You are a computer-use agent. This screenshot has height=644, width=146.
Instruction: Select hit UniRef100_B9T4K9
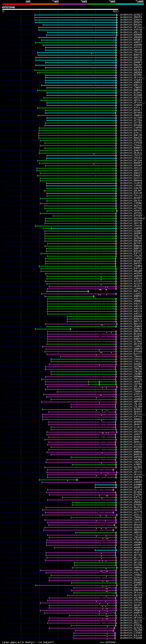pos(131,113)
